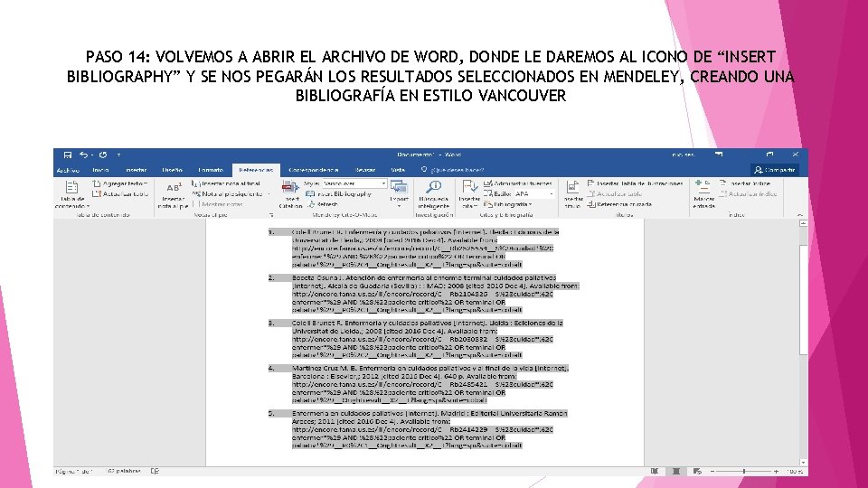Click Actualizar índice
Image resolution: width=868 pixels, height=488 pixels.
[749, 193]
